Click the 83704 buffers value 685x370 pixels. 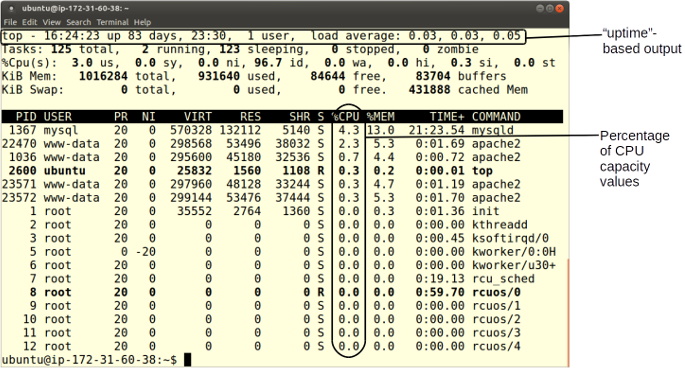(433, 76)
